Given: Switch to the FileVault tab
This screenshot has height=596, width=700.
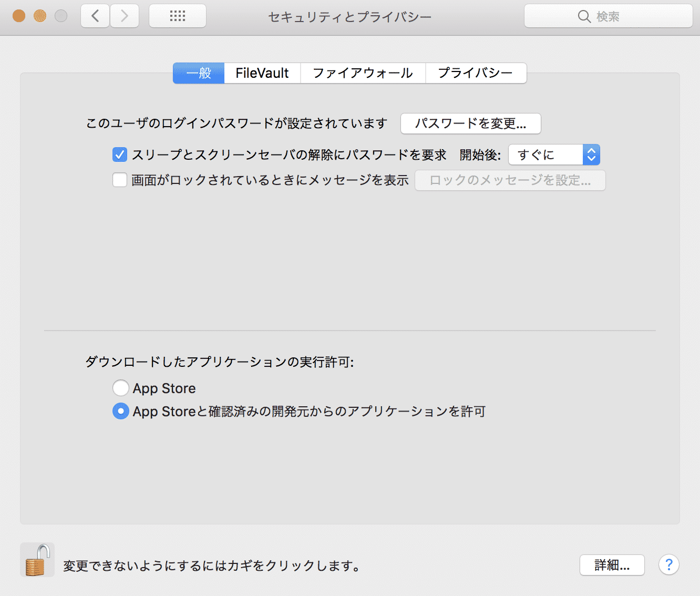Looking at the screenshot, I should [262, 73].
